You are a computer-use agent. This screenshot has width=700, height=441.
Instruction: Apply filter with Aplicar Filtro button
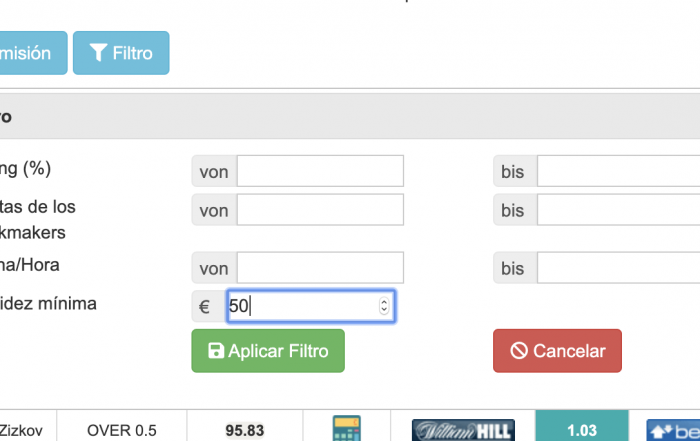tap(268, 351)
